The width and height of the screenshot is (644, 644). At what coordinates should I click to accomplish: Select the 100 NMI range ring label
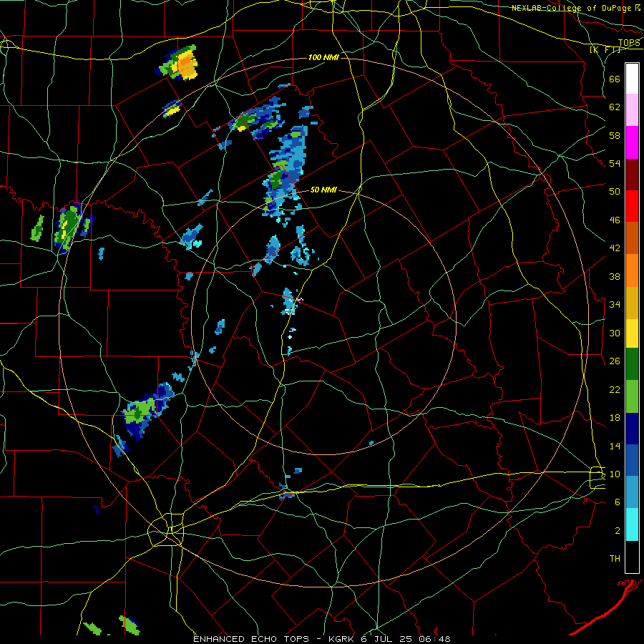[x=323, y=57]
